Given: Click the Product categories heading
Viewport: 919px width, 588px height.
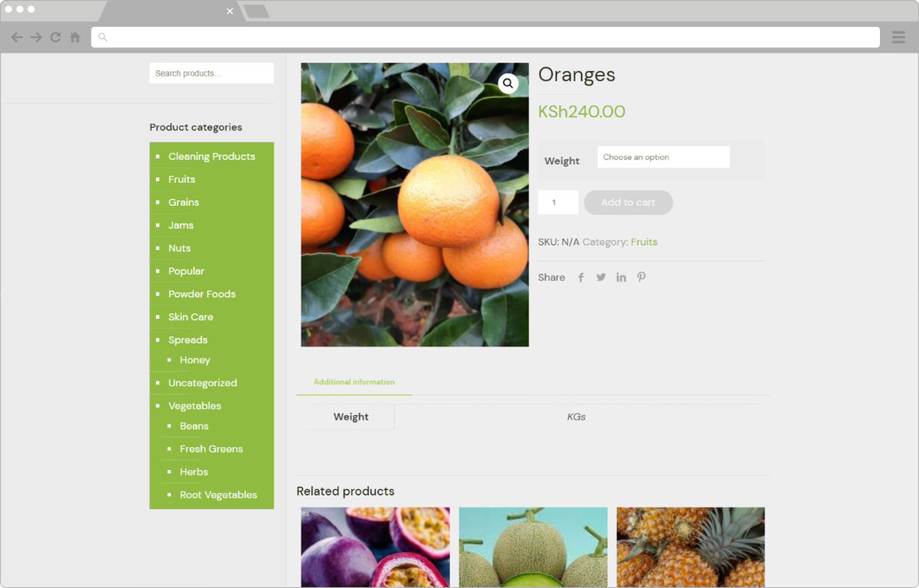Looking at the screenshot, I should coord(195,127).
